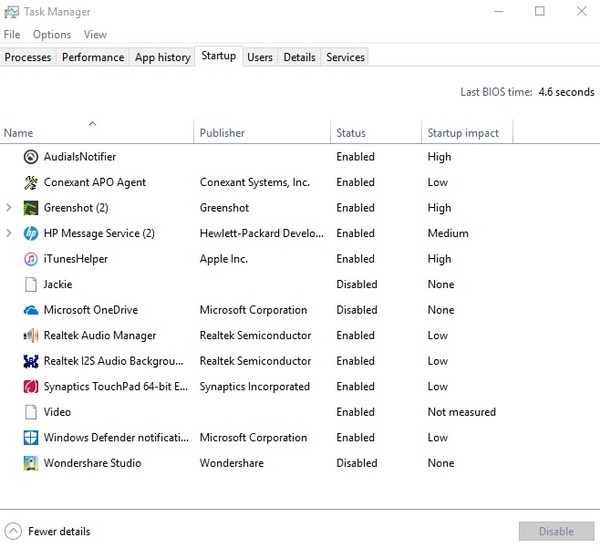The image size is (600, 548).
Task: Close the Task Manager window
Action: tap(581, 11)
